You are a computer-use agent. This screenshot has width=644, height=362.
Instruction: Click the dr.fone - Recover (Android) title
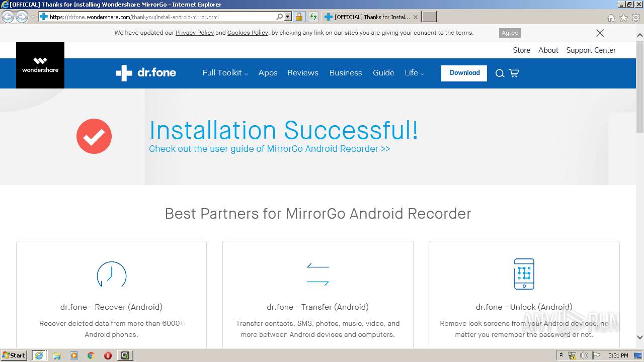pyautogui.click(x=111, y=307)
